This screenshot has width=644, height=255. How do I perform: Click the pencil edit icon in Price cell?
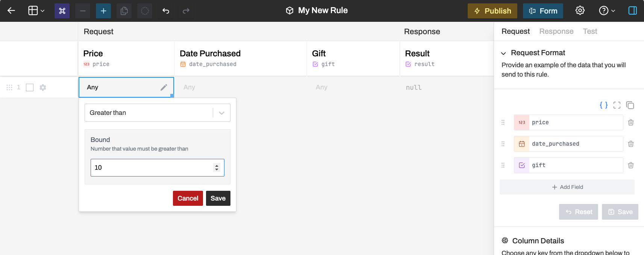click(x=164, y=88)
